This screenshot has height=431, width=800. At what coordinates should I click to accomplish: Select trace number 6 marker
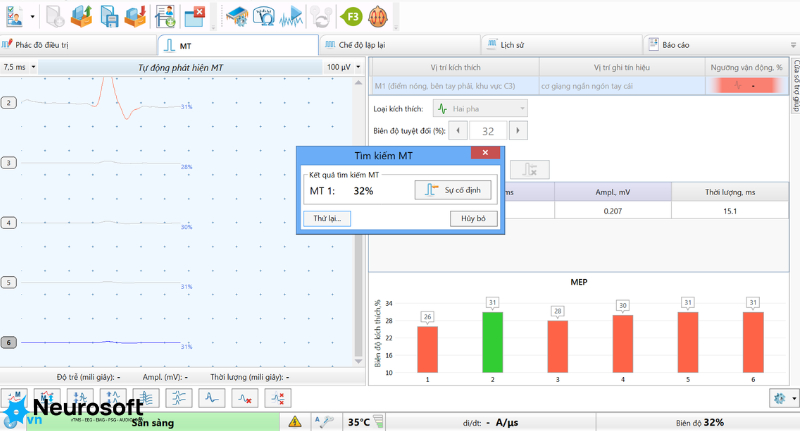point(9,342)
